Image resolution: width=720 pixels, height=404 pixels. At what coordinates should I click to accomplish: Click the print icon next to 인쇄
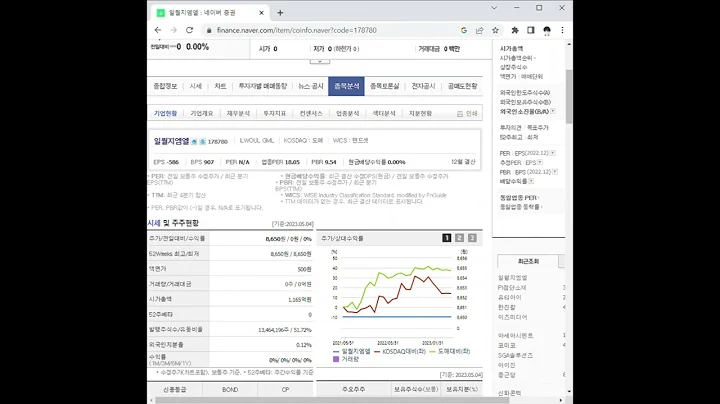pos(460,114)
